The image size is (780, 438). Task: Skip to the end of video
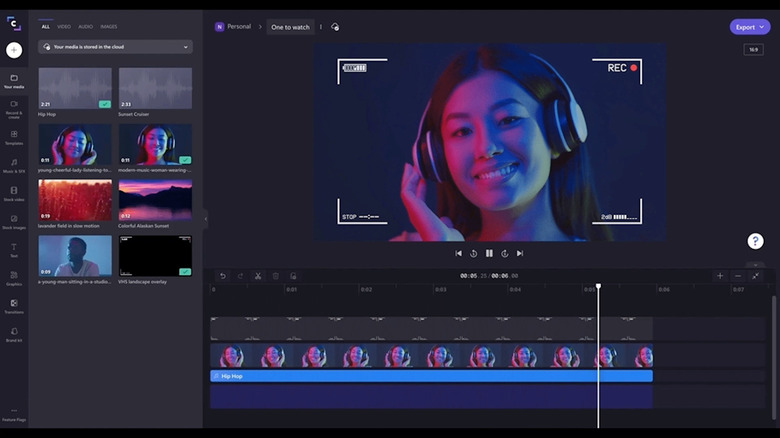(520, 254)
